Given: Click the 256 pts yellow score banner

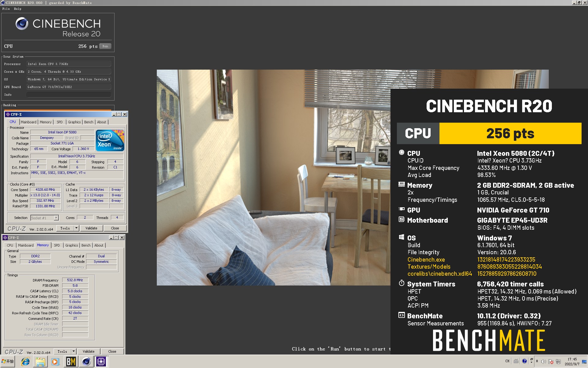Looking at the screenshot, I should [510, 133].
